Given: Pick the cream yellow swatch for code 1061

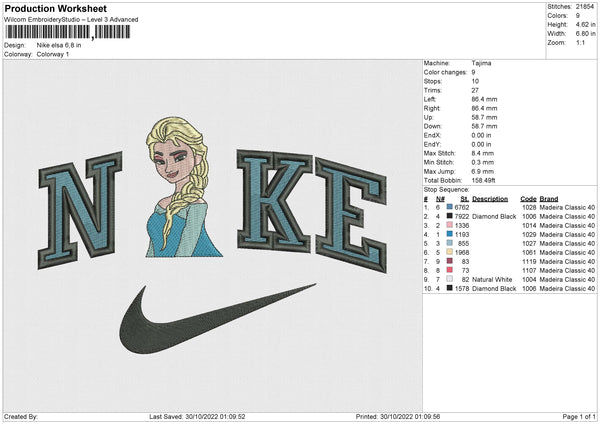Looking at the screenshot, I should click(x=449, y=252).
